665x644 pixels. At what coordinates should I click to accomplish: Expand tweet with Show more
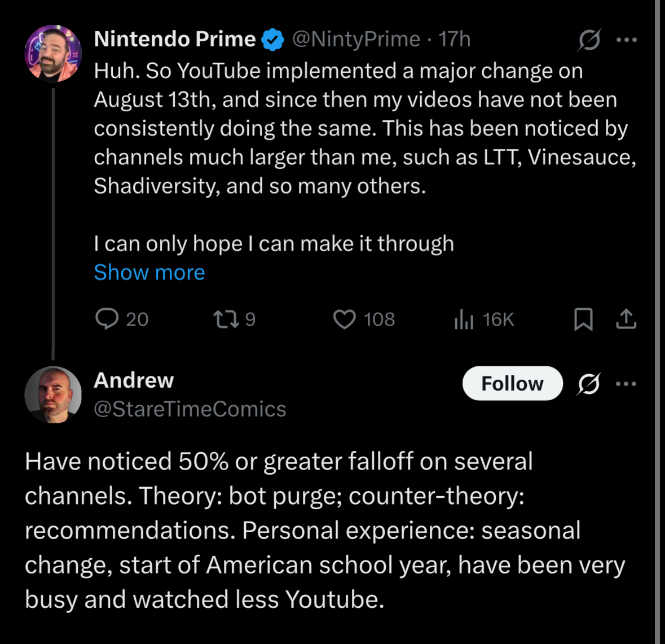[149, 273]
